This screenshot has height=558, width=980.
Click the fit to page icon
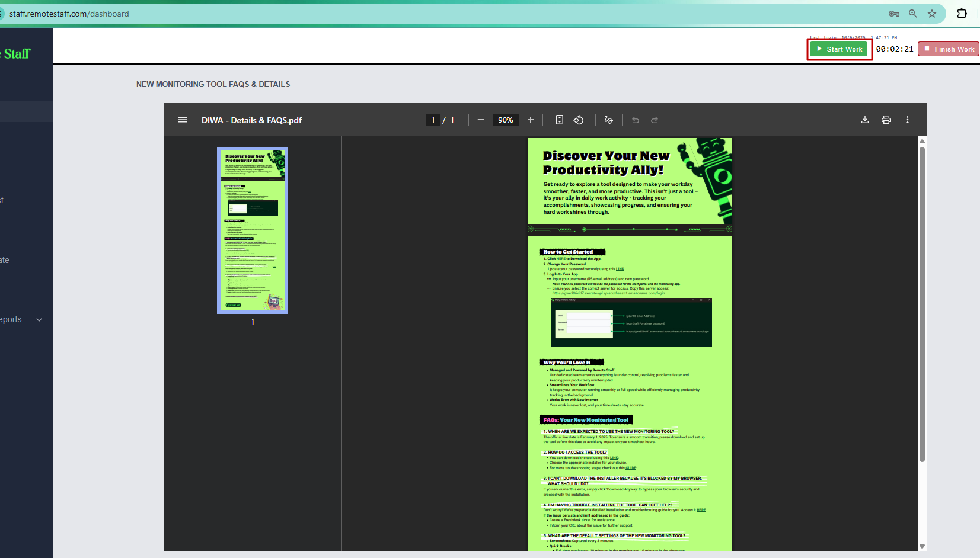pos(560,120)
